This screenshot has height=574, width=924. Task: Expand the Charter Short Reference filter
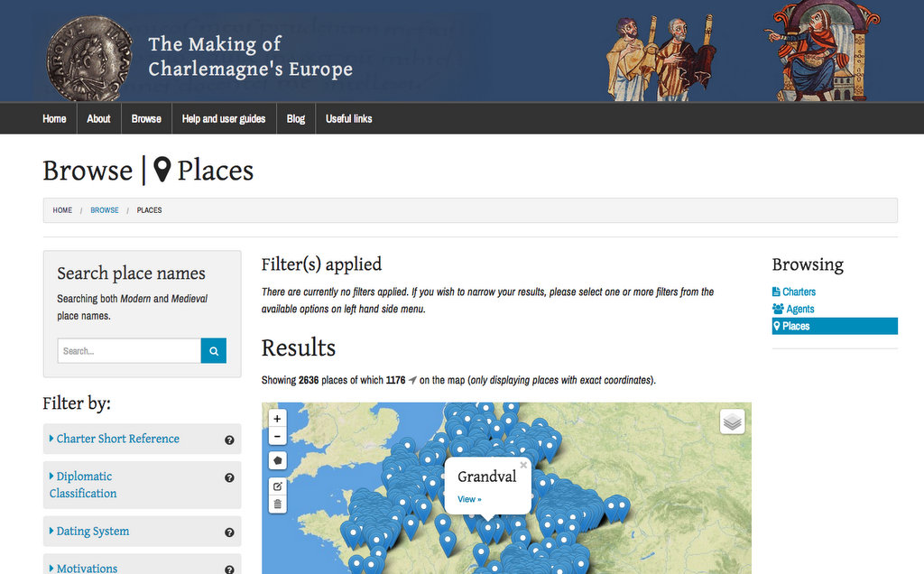pos(115,439)
